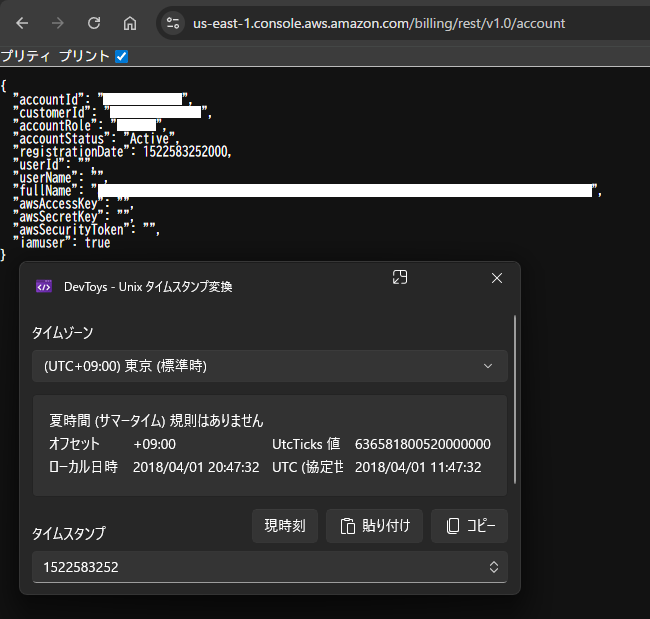650x619 pixels.
Task: Click the "iamuser": true line
Action: coord(61,243)
